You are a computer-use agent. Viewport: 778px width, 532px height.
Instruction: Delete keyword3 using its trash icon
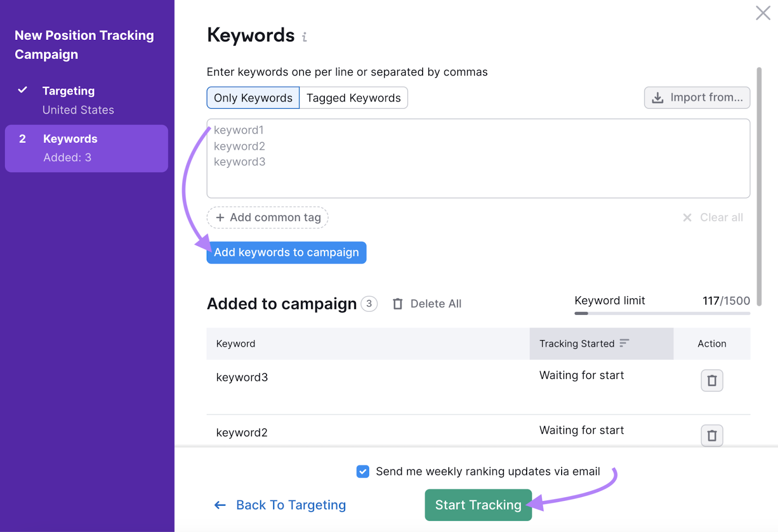pos(712,380)
